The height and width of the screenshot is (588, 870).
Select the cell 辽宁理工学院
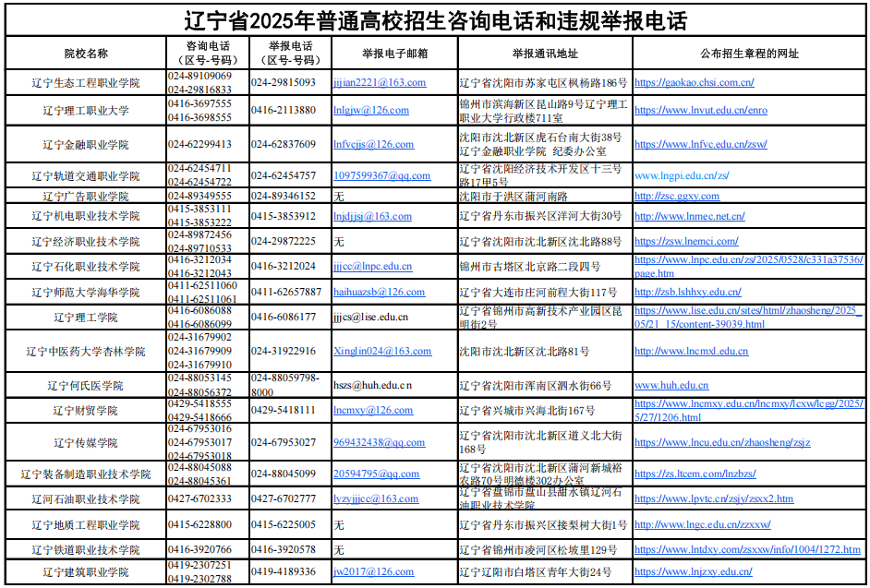click(x=86, y=318)
